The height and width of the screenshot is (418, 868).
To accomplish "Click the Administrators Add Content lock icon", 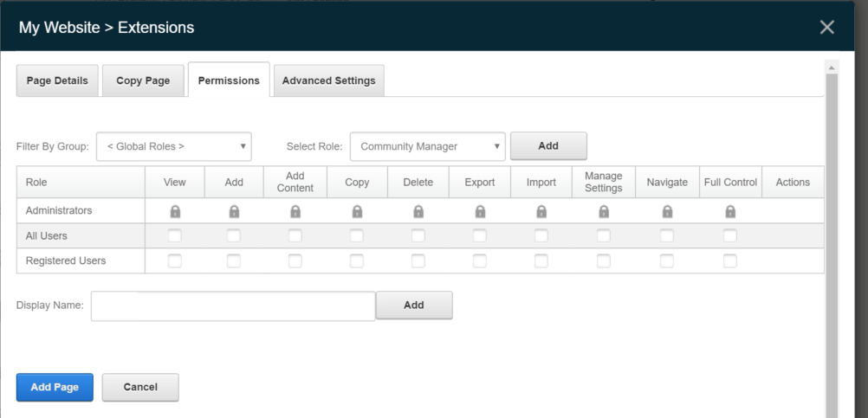I will pos(295,211).
